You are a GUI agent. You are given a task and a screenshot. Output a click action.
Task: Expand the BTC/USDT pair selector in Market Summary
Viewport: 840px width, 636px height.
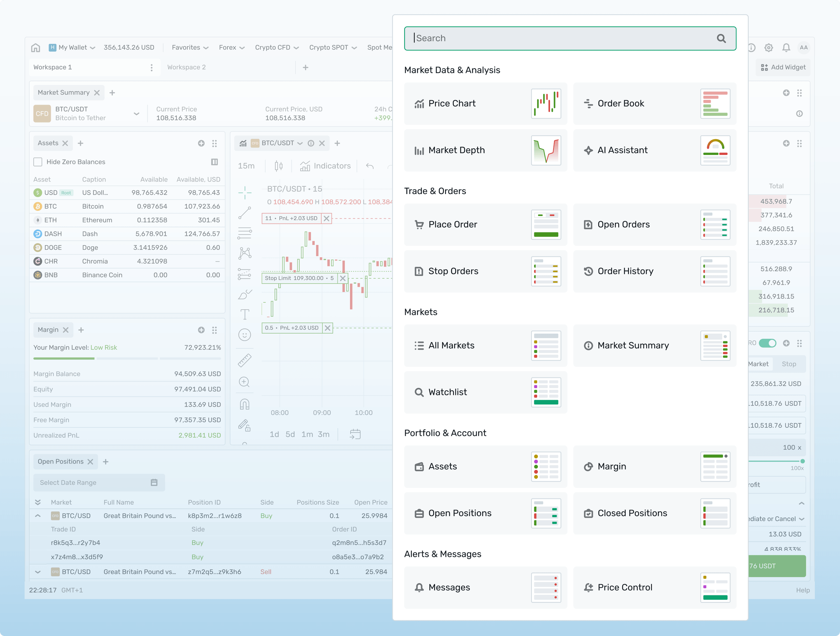click(x=136, y=114)
